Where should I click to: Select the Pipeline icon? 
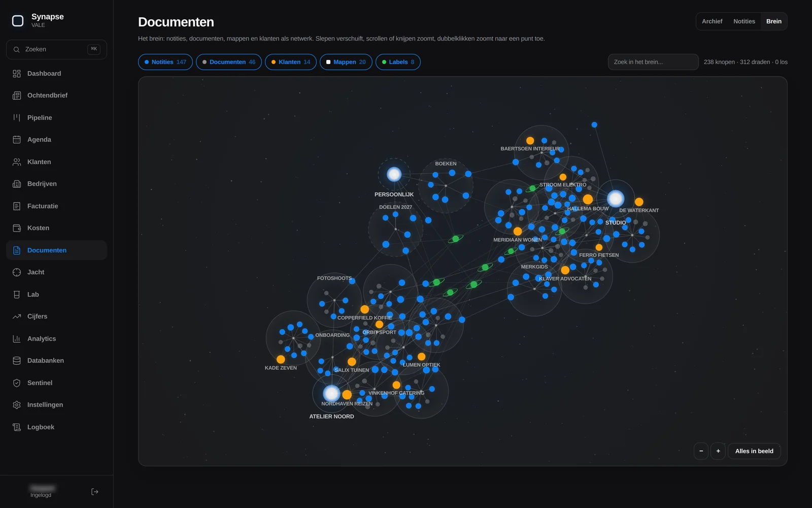pyautogui.click(x=17, y=118)
